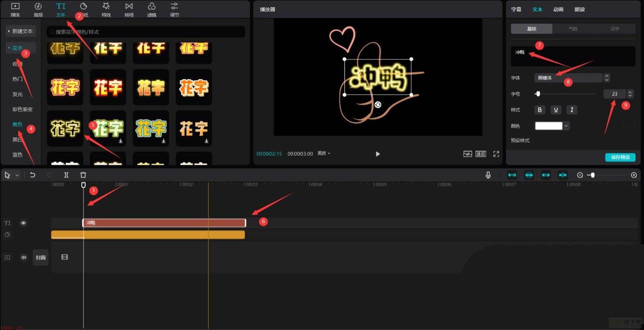Open the 画质 quality dropdown
644x330 pixels.
pyautogui.click(x=324, y=153)
